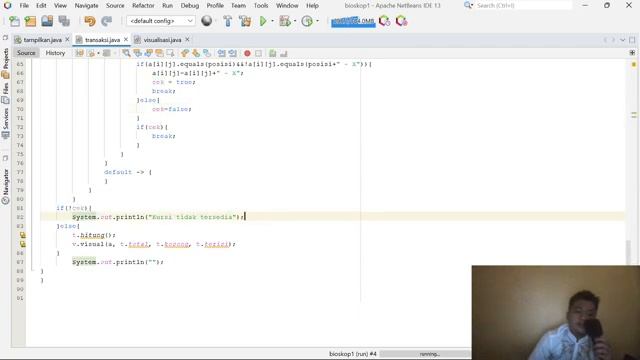Image resolution: width=640 pixels, height=360 pixels.
Task: Click the New Project toolbar icon
Action: [x=31, y=21]
